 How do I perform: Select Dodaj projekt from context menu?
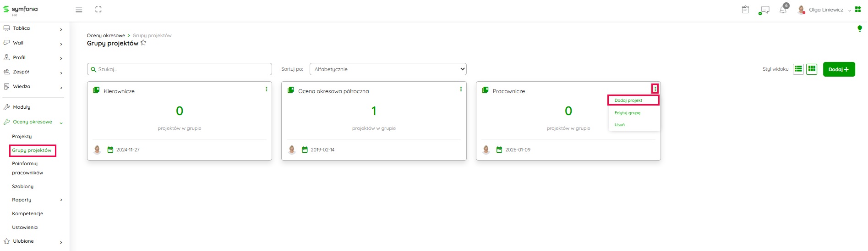tap(628, 100)
